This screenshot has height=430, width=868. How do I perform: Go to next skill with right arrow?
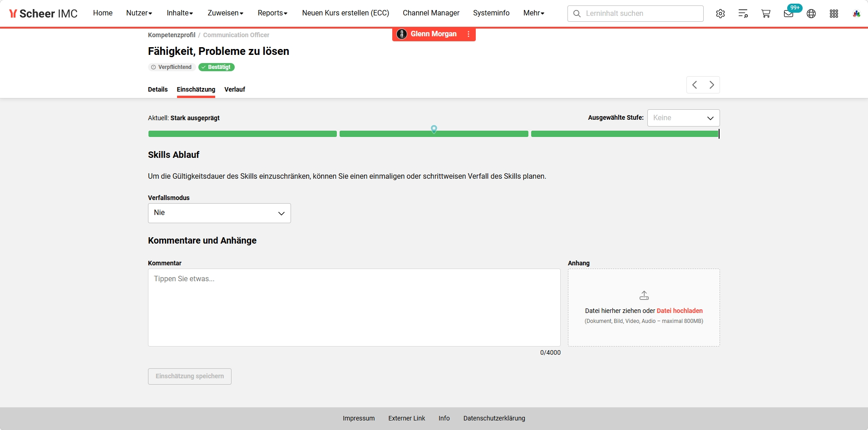(x=712, y=85)
